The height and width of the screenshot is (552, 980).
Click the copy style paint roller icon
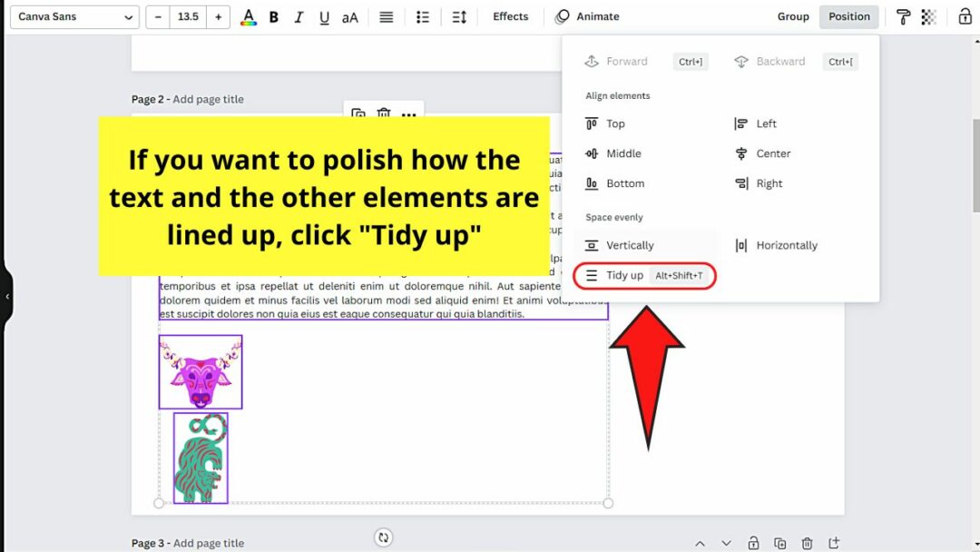tap(903, 17)
